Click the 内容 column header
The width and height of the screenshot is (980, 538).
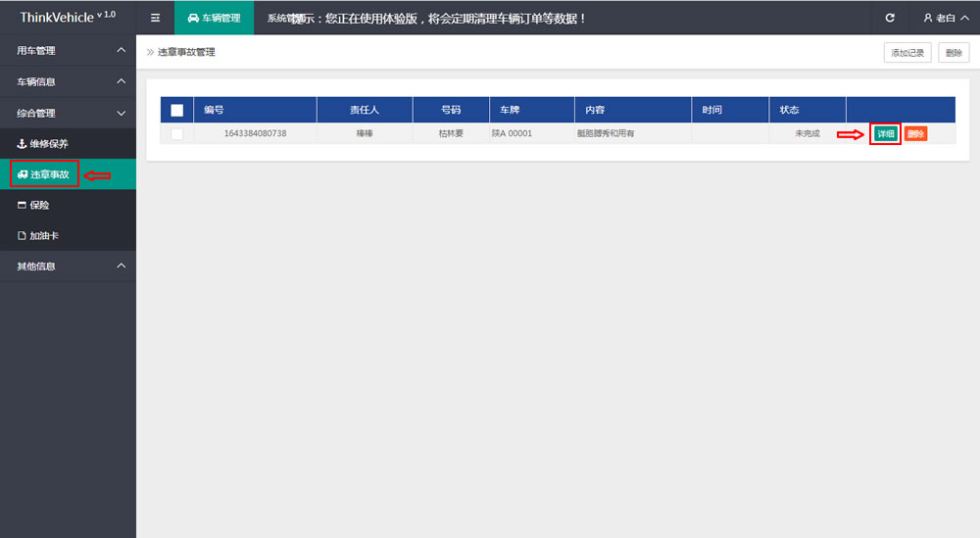click(633, 110)
